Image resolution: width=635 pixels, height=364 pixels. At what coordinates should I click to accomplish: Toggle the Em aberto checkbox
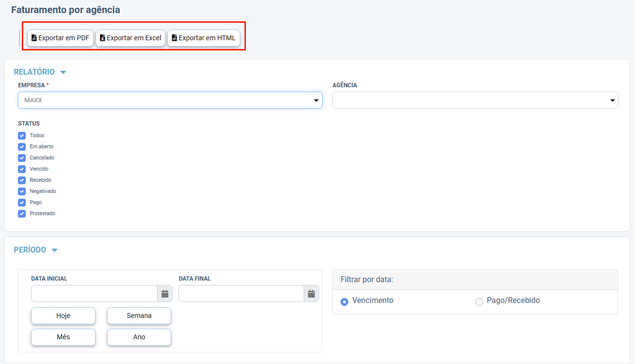tap(22, 147)
